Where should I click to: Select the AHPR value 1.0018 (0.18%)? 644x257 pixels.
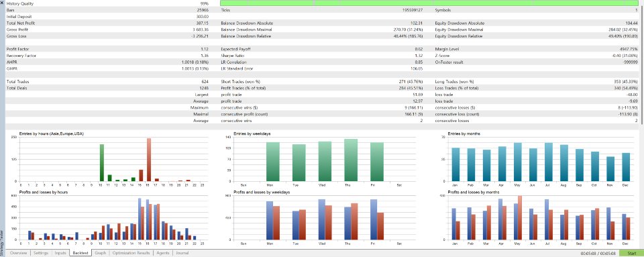pos(195,62)
